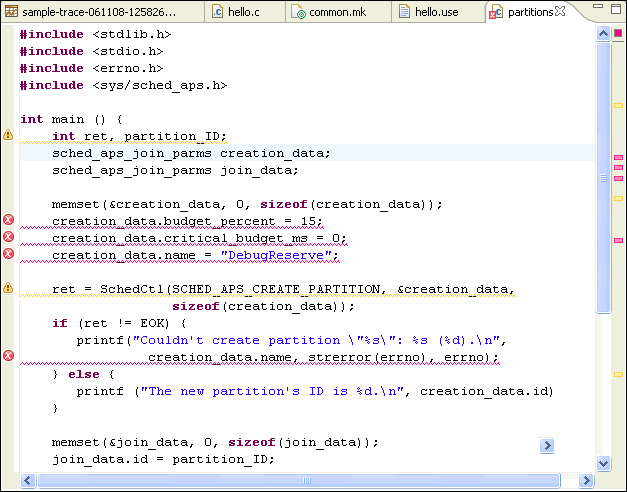Click vertical scrollbar up arrow

coord(603,34)
